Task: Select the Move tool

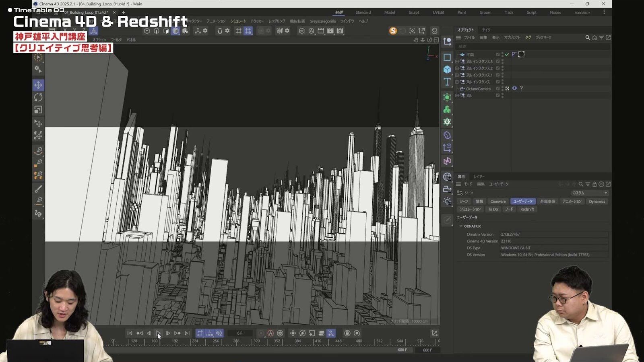Action: (38, 85)
